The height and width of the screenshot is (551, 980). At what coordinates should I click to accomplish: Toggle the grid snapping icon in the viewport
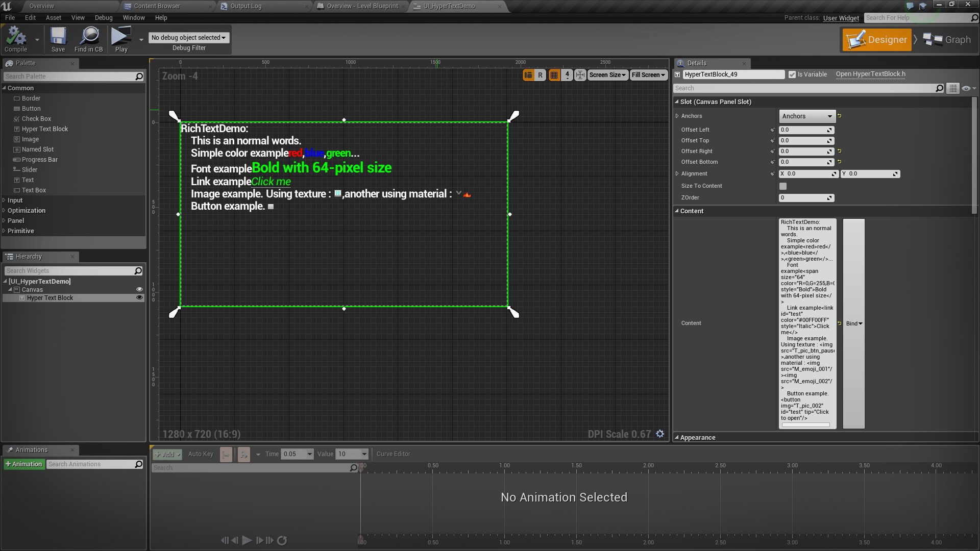point(555,74)
